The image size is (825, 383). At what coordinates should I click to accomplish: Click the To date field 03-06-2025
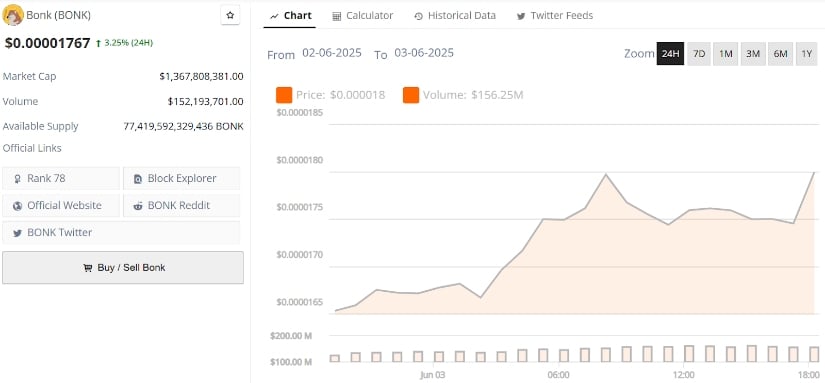[424, 53]
